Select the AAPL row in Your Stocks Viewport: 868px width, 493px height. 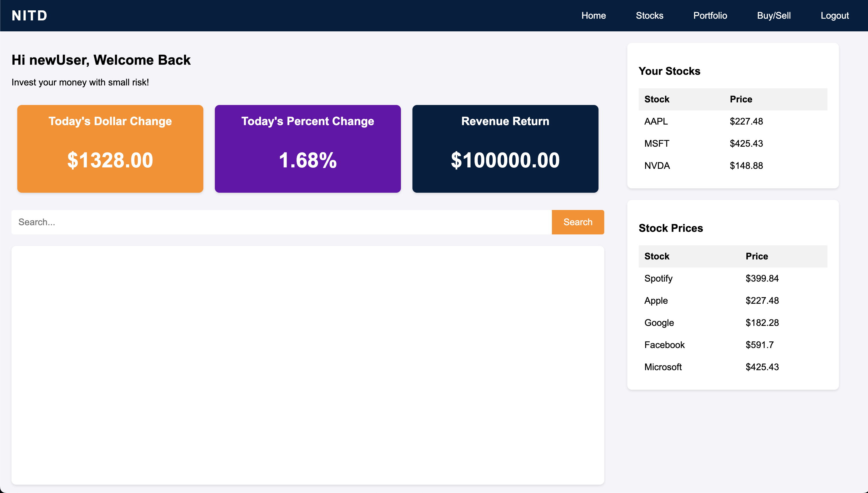pos(732,121)
